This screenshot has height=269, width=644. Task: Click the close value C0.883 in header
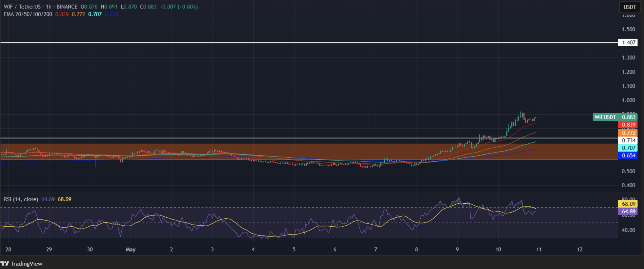point(148,7)
